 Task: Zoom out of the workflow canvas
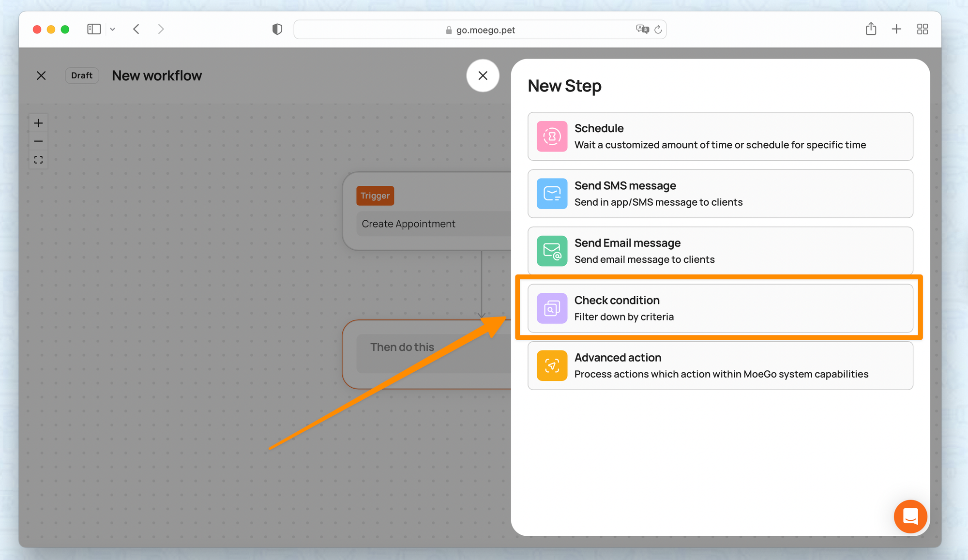click(x=38, y=141)
